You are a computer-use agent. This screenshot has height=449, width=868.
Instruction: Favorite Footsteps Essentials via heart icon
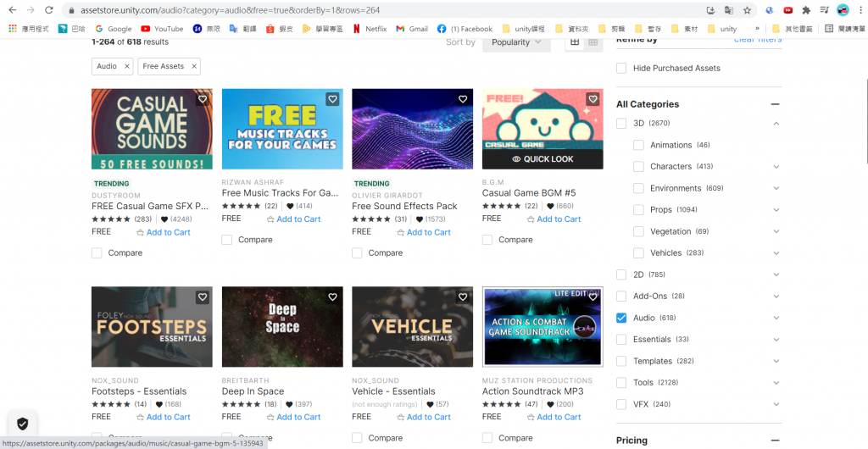coord(203,297)
